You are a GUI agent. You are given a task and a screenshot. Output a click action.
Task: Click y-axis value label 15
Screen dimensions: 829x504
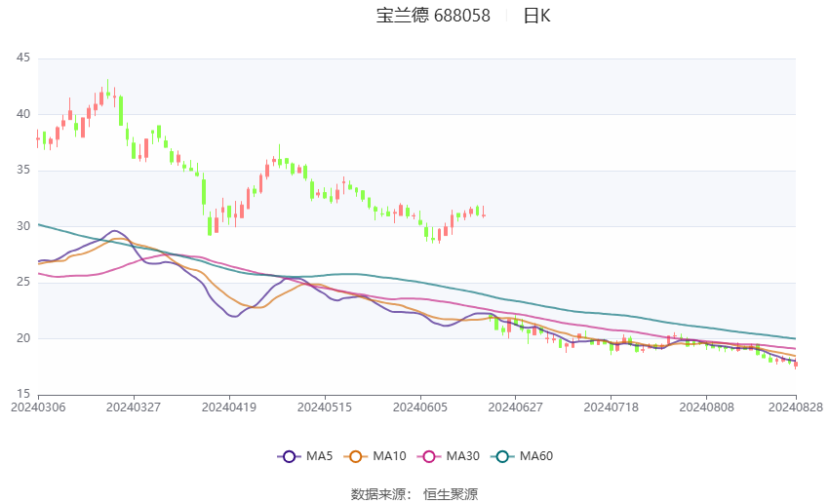click(23, 394)
